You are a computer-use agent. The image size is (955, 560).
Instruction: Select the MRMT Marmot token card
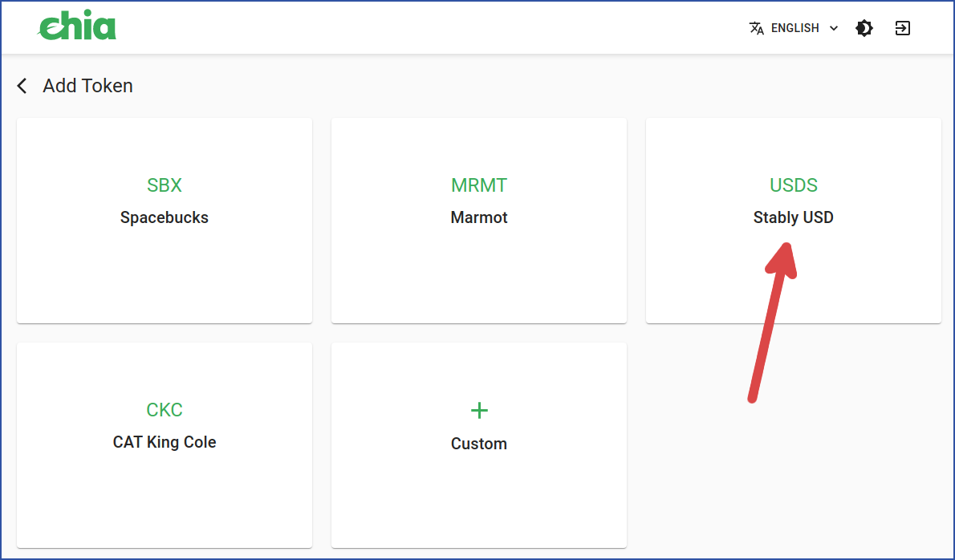tap(479, 221)
